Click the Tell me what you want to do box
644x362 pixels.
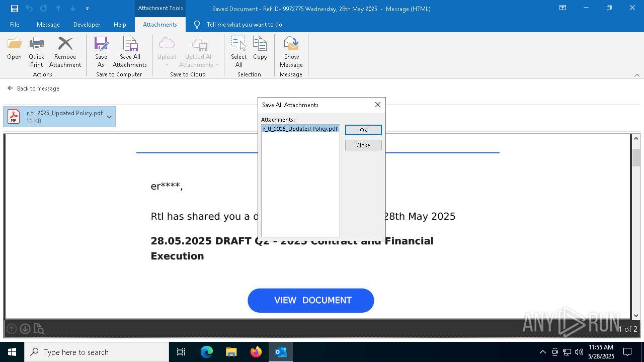244,25
